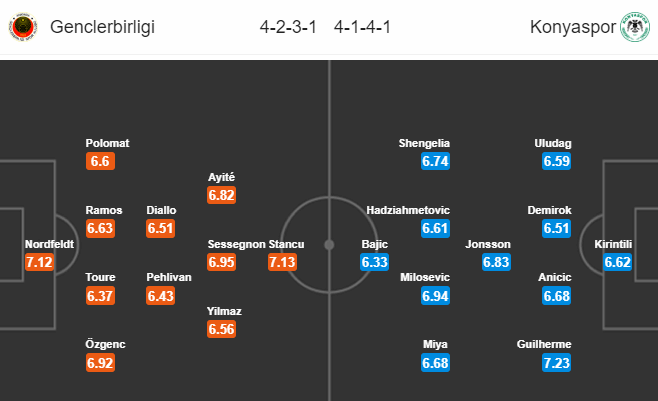This screenshot has width=658, height=401.
Task: Click Stancu's 7.13 rating badge
Action: point(283,262)
